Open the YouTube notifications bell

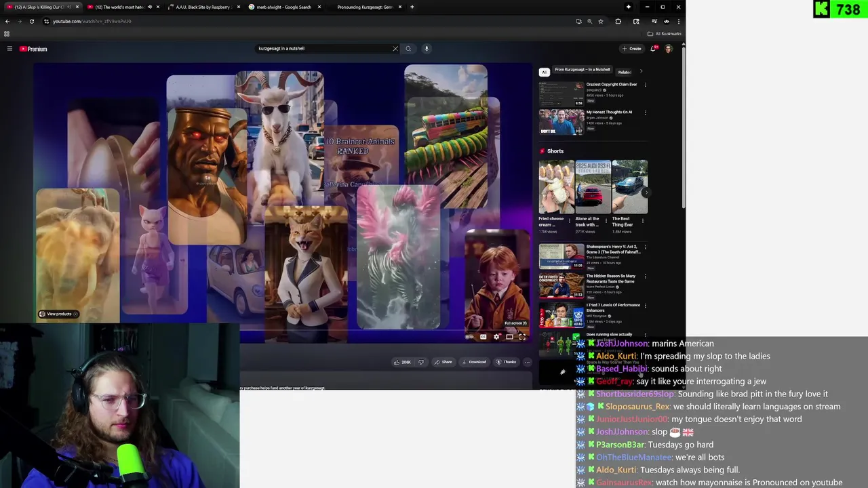point(654,49)
